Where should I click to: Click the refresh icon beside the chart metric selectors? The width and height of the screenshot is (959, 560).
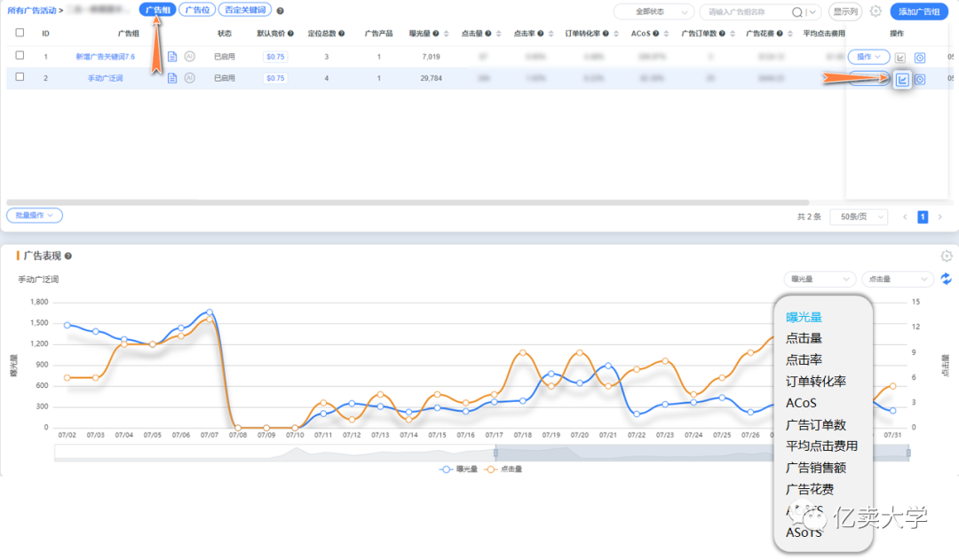click(x=947, y=279)
